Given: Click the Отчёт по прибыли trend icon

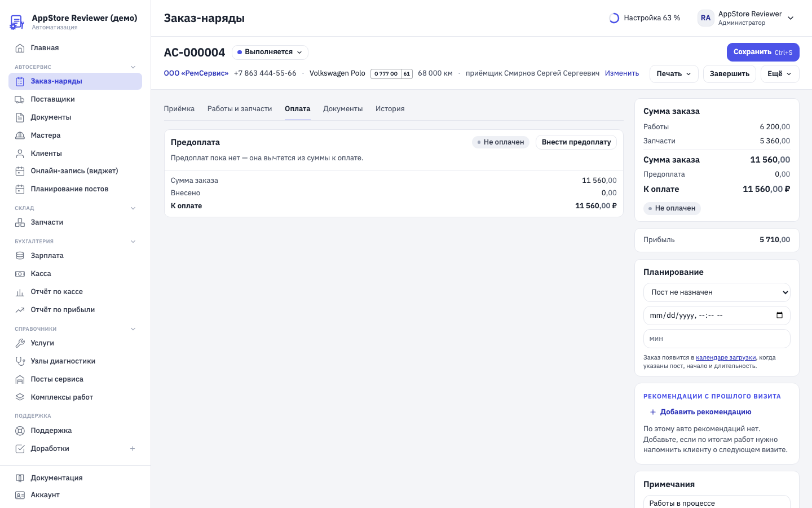Looking at the screenshot, I should (x=20, y=310).
